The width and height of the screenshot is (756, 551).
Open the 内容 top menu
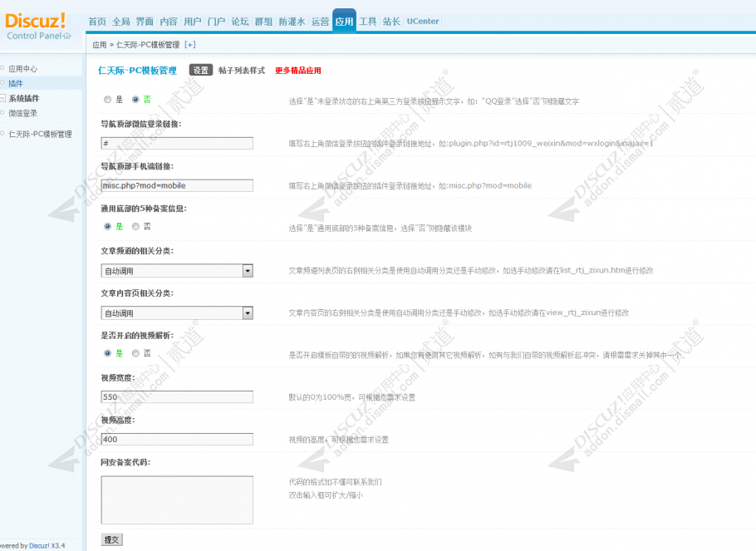[169, 22]
